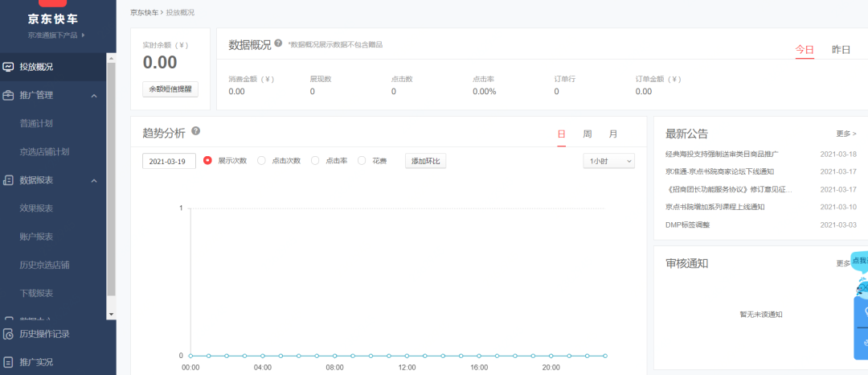
Task: Open 账户报表 in sidebar
Action: (36, 237)
